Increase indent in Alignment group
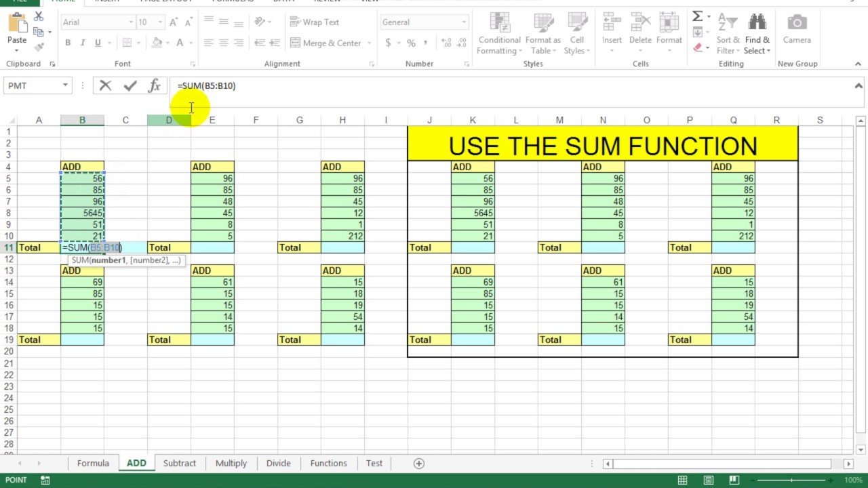 tap(275, 43)
